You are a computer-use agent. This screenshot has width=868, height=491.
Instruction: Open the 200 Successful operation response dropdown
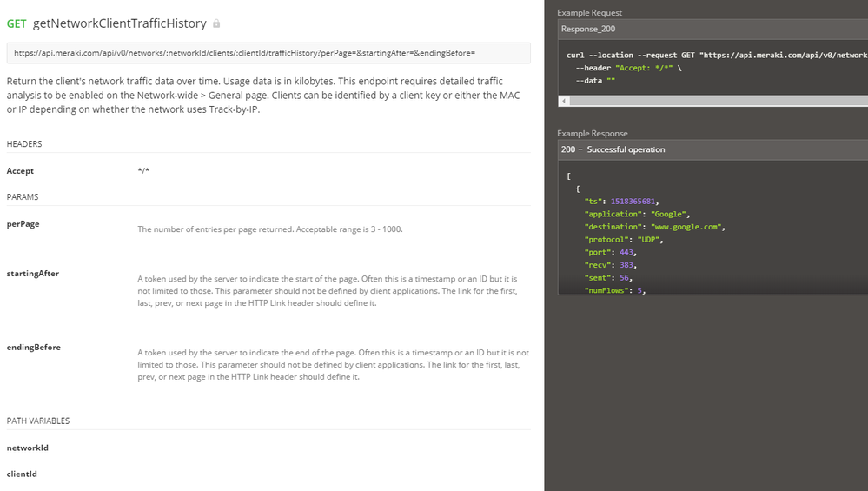tap(713, 149)
